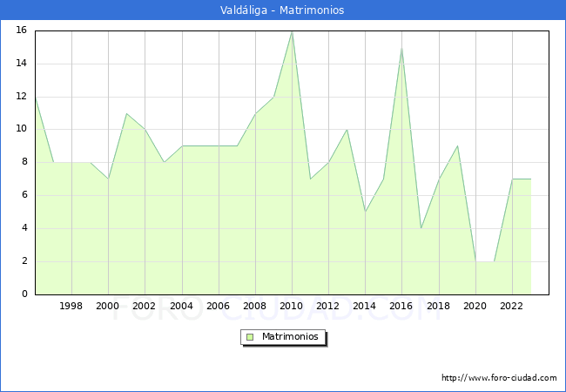Click y-axis label 6

pyautogui.click(x=24, y=195)
